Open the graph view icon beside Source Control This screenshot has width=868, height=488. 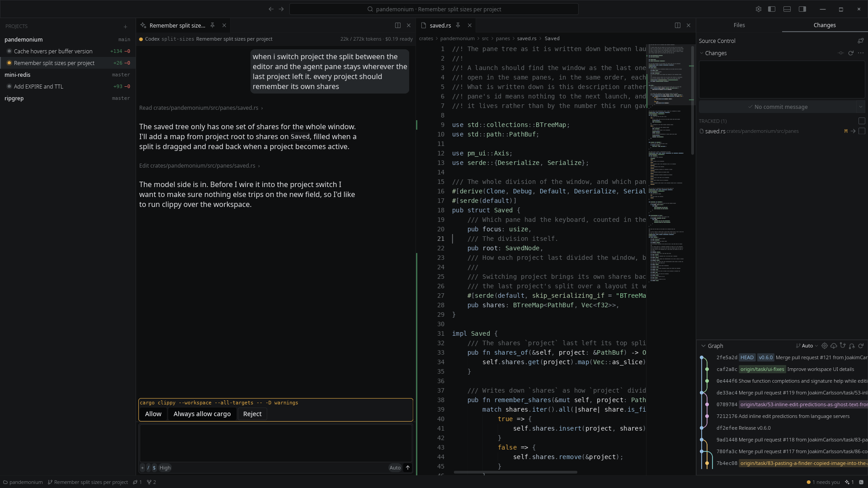coord(861,41)
